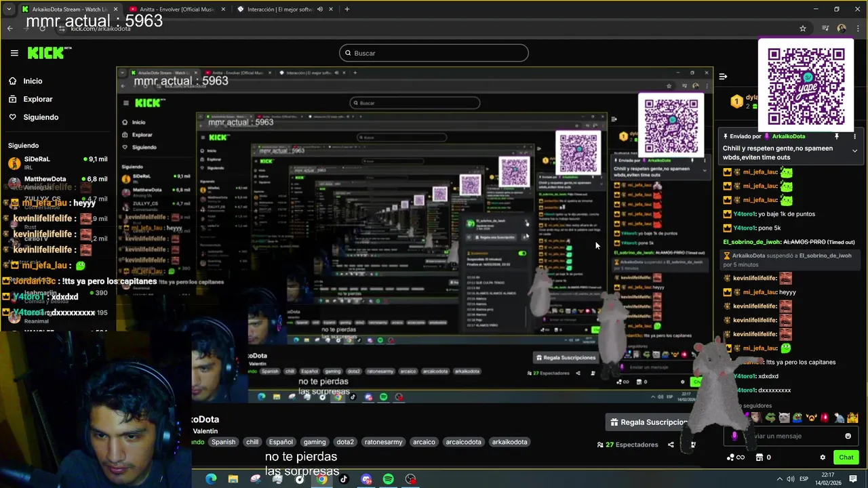868x488 pixels.
Task: Go to Inicio in sidebar
Action: pyautogui.click(x=33, y=81)
